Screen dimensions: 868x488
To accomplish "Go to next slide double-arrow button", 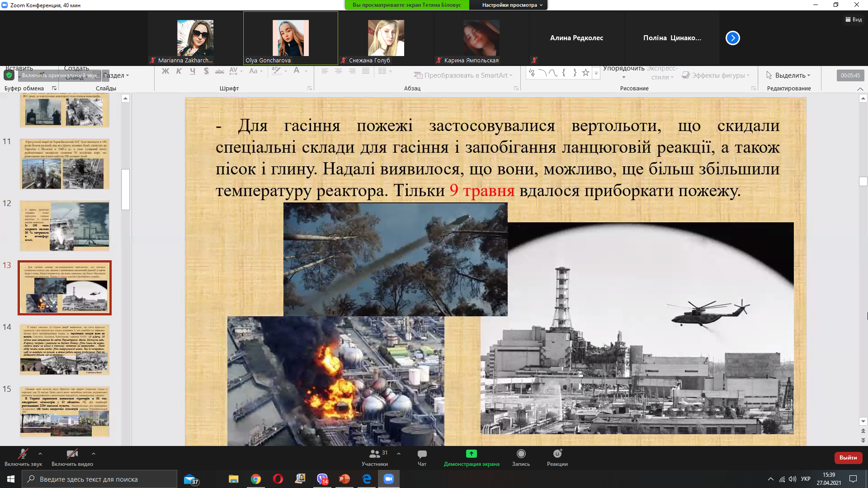I will tap(863, 441).
